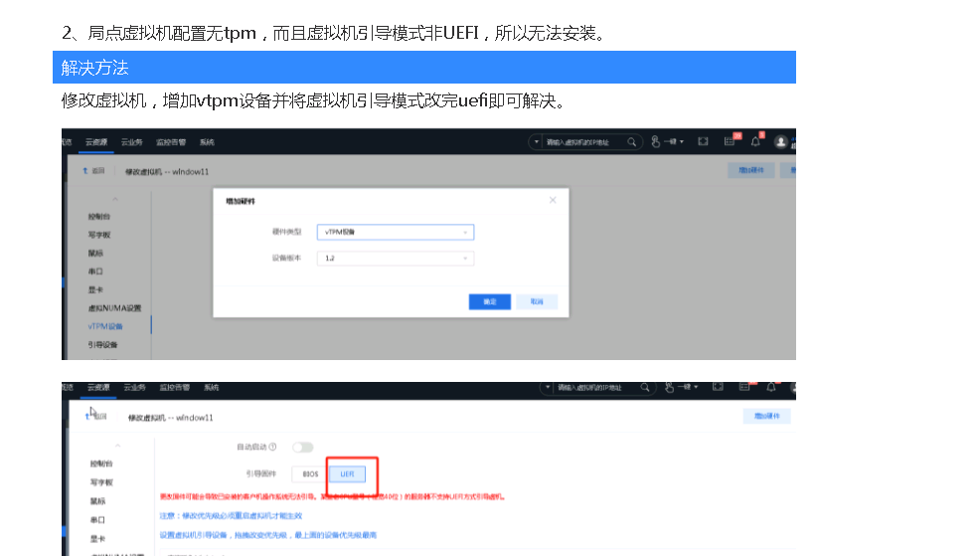Select 串口 in the boot firmware screenshot sidebar
The width and height of the screenshot is (980, 556).
pos(98,520)
